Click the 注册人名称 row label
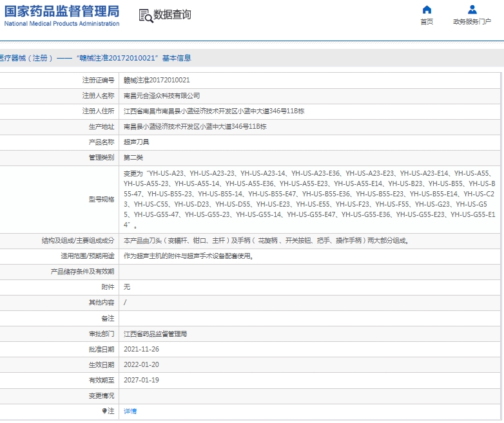Screen dimensions: 504x423 pyautogui.click(x=98, y=95)
